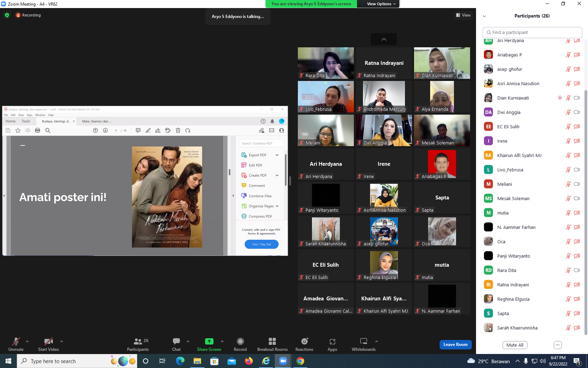Click Leave Room button

pyautogui.click(x=455, y=345)
